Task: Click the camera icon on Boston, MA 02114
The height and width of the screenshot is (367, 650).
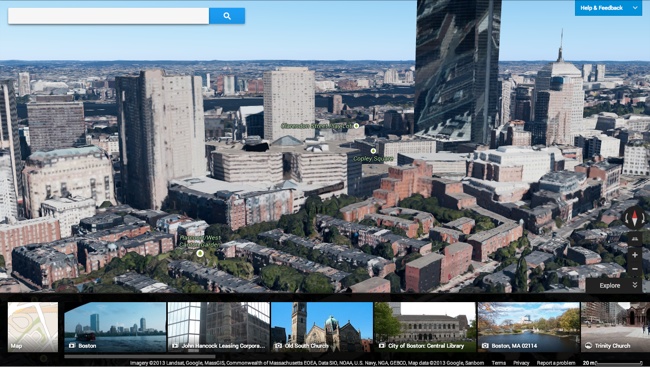Action: tap(485, 345)
